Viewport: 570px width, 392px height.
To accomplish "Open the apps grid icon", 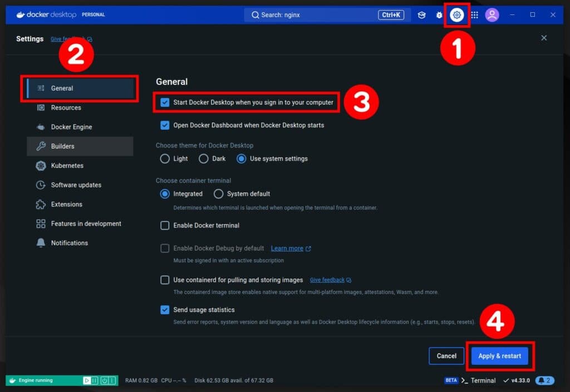I will (474, 15).
